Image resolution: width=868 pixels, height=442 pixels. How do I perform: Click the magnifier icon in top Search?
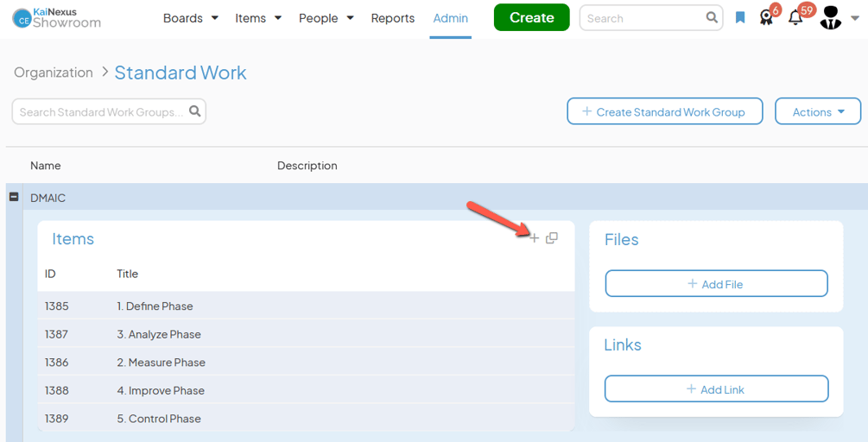(x=712, y=18)
